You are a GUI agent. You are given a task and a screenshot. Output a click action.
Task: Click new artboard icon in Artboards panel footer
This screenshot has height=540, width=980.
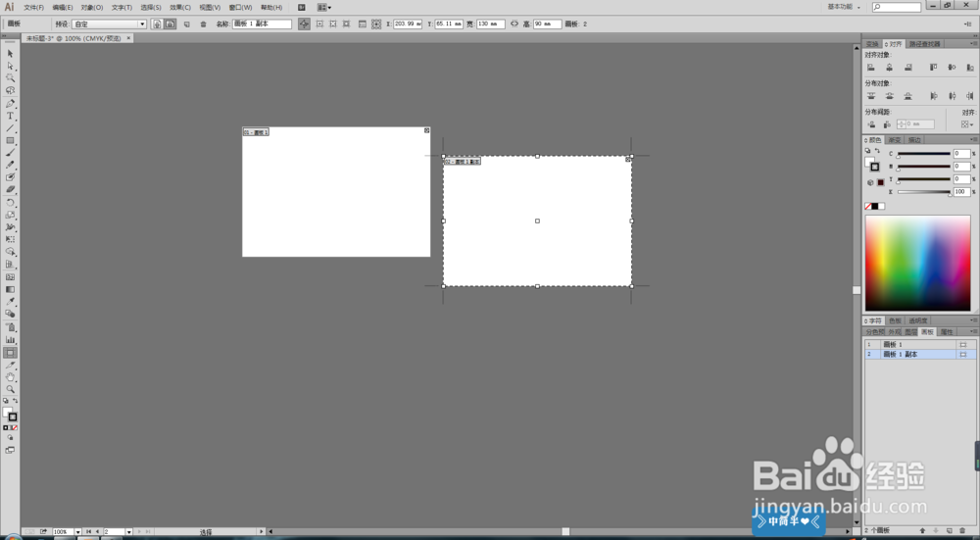pyautogui.click(x=950, y=530)
